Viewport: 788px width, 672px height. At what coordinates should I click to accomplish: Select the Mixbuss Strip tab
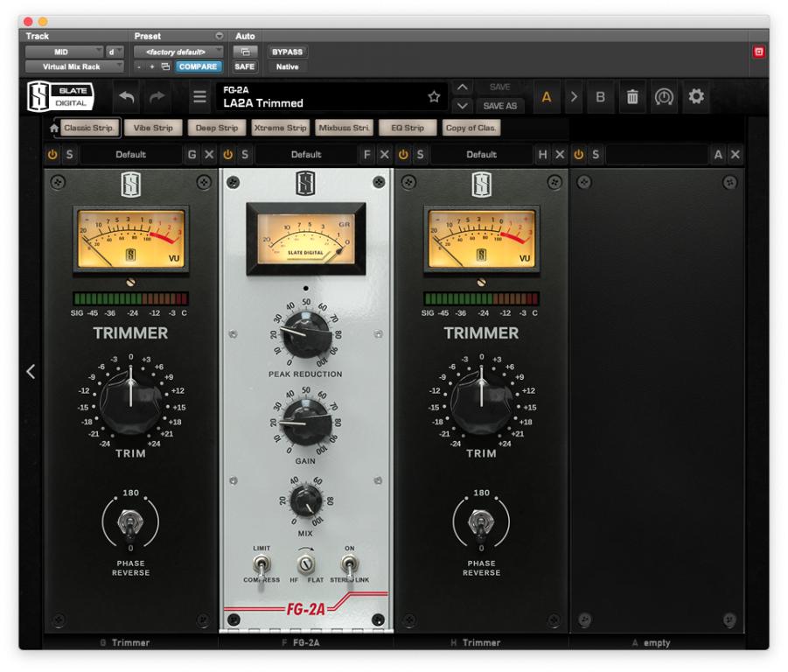344,128
